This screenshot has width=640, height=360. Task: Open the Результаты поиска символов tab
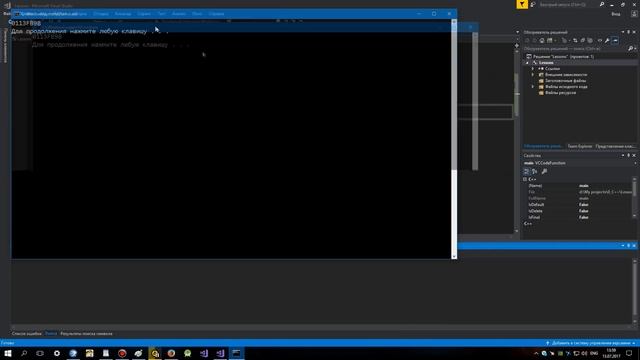(x=86, y=333)
